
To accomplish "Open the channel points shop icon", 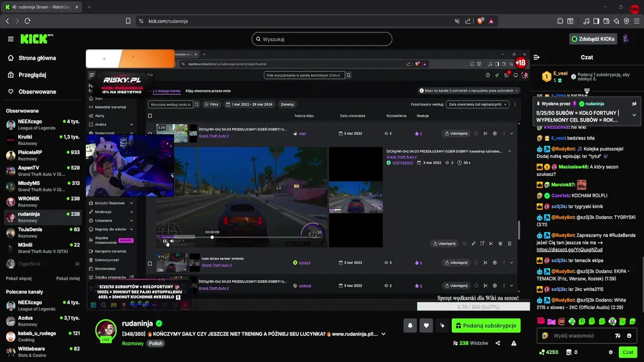I will pyautogui.click(x=569, y=352).
